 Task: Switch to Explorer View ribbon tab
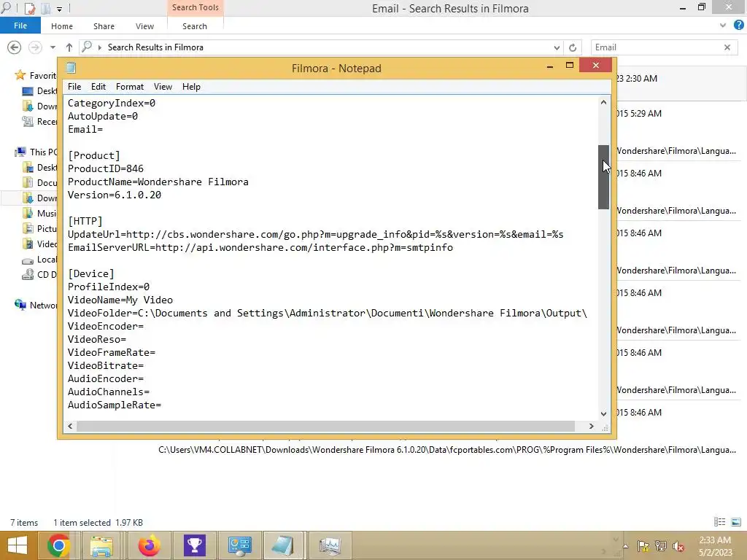point(144,26)
